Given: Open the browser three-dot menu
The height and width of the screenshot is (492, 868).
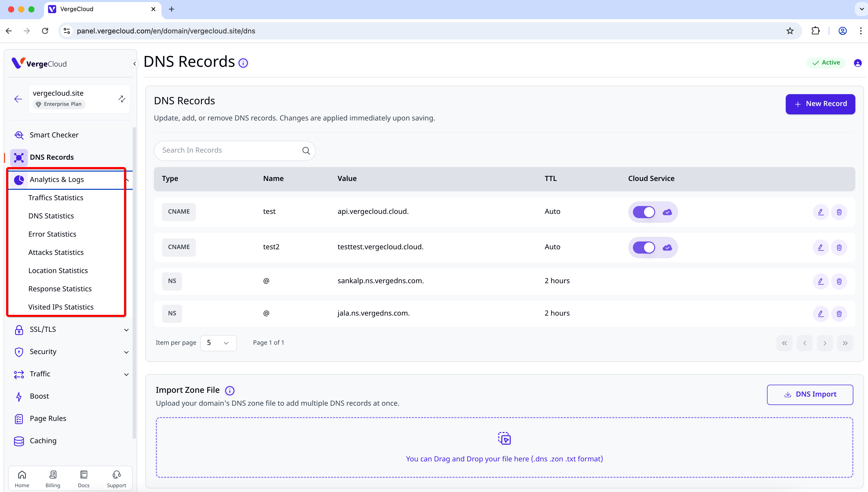Looking at the screenshot, I should pyautogui.click(x=861, y=31).
